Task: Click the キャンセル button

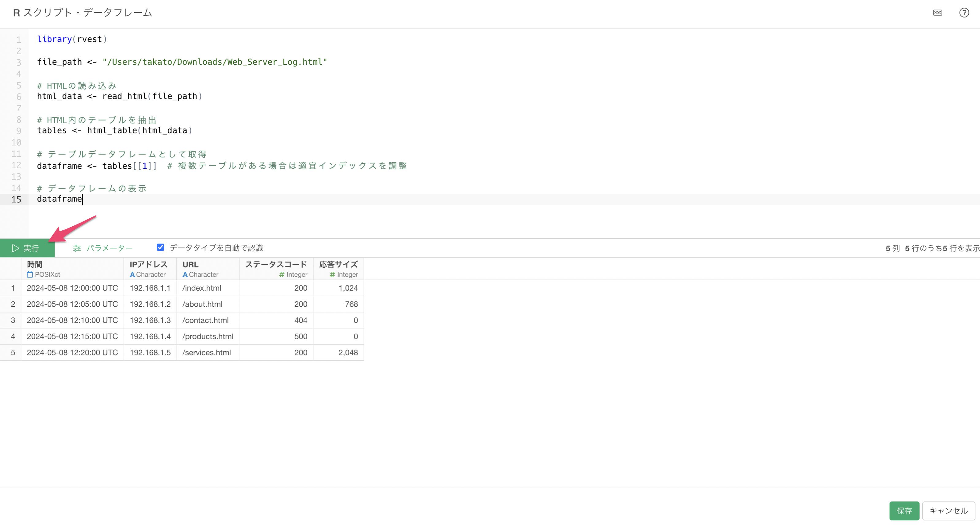Action: coord(948,511)
